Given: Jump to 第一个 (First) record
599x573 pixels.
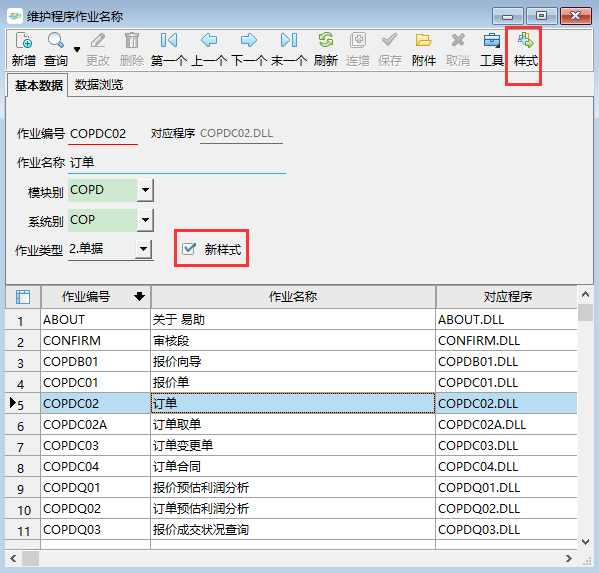Looking at the screenshot, I should pyautogui.click(x=168, y=50).
